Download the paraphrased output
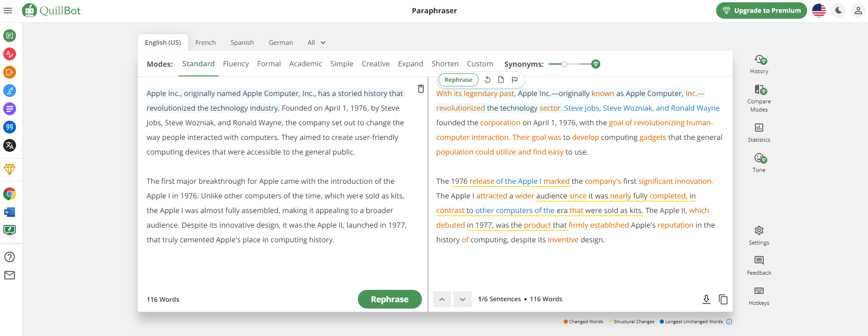 706,299
